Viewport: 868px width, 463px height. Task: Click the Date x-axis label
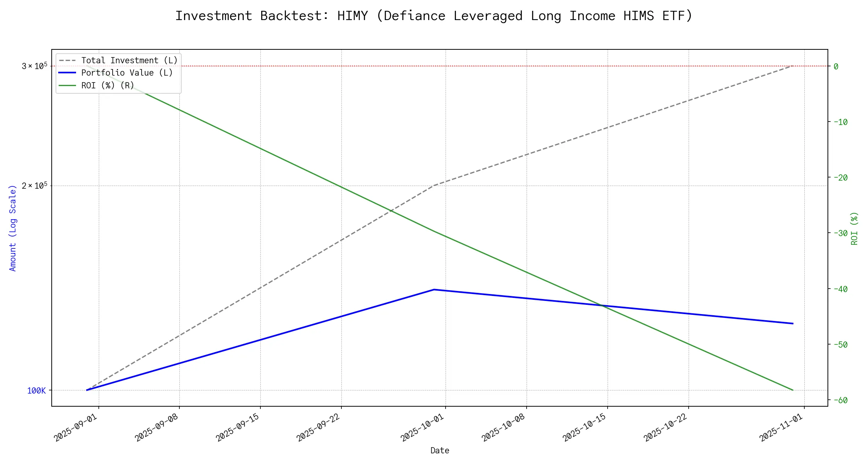coord(439,451)
